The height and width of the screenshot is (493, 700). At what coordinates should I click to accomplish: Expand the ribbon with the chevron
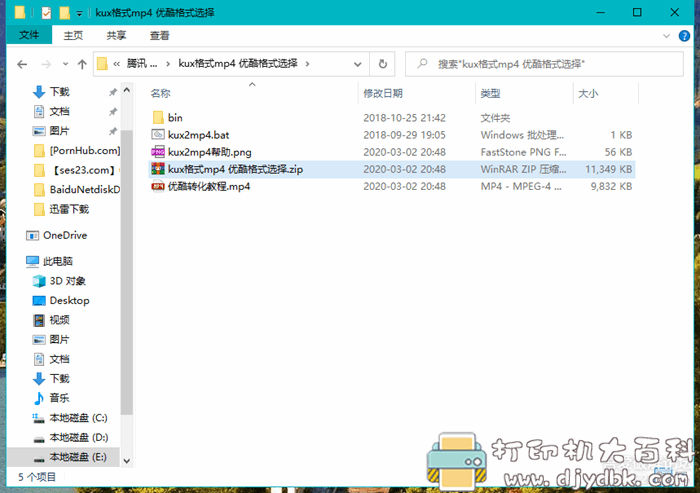(x=667, y=36)
